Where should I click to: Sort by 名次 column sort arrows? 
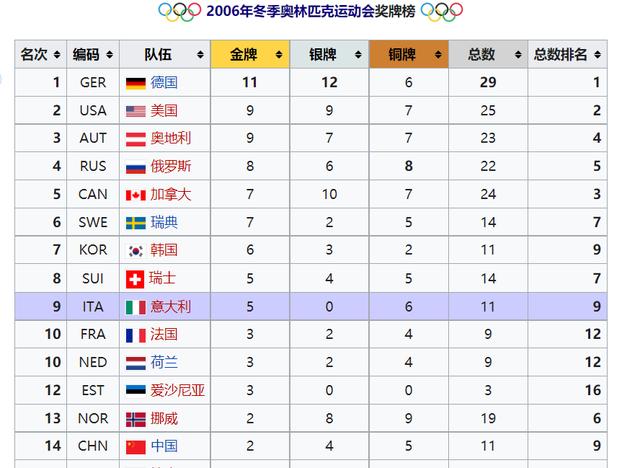click(57, 54)
